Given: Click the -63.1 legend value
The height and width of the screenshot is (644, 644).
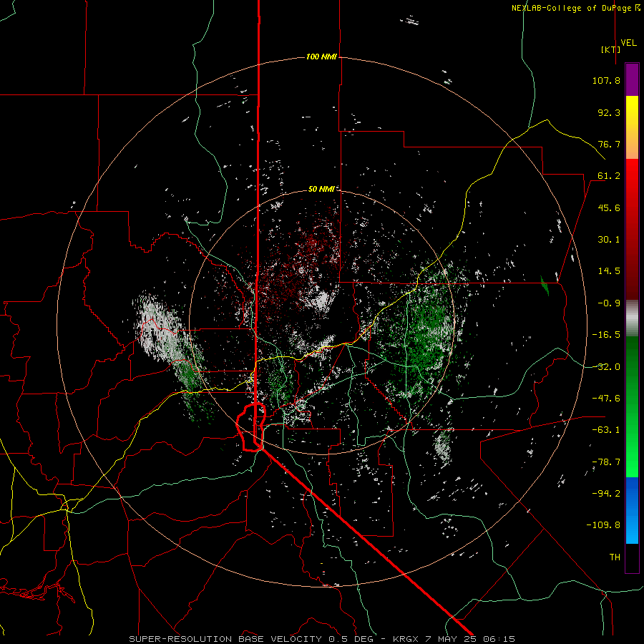Looking at the screenshot, I should click(606, 430).
